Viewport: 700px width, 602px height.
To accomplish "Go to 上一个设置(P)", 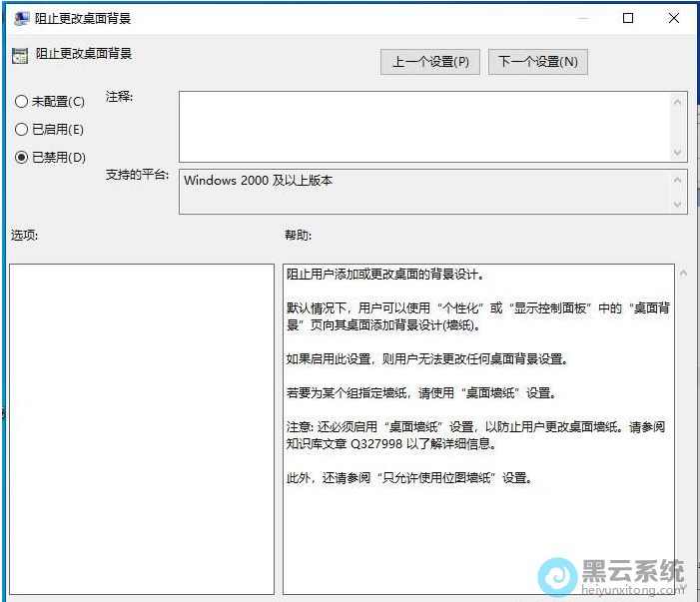I will (430, 61).
